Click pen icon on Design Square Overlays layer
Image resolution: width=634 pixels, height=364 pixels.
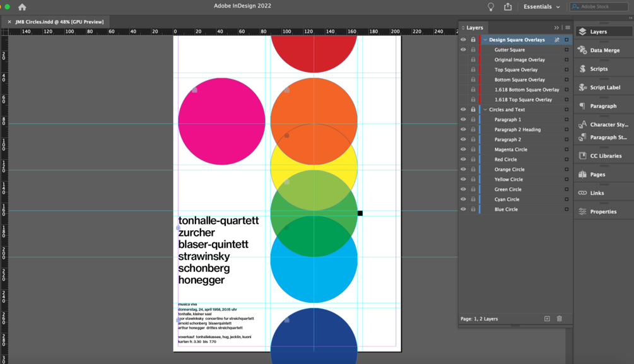pos(557,40)
